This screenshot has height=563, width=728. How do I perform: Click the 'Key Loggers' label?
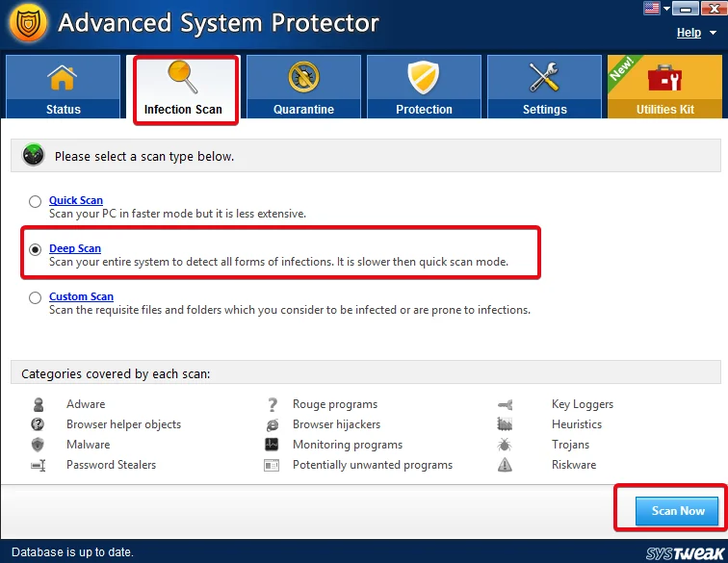pyautogui.click(x=583, y=405)
